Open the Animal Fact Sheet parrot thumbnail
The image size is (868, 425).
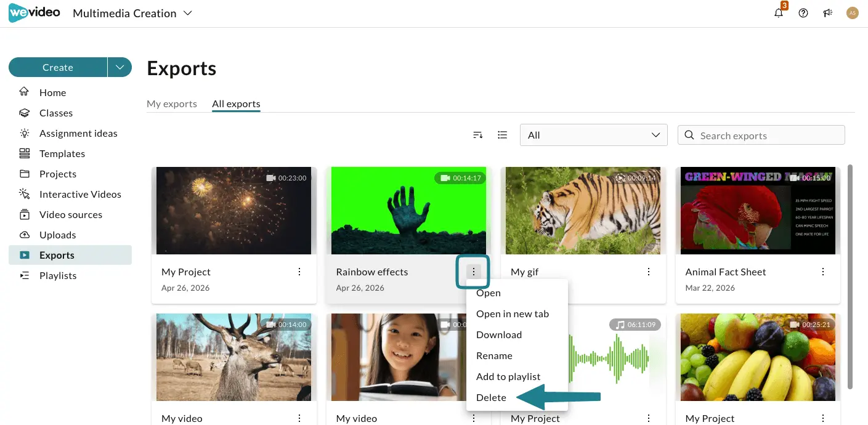(x=758, y=211)
